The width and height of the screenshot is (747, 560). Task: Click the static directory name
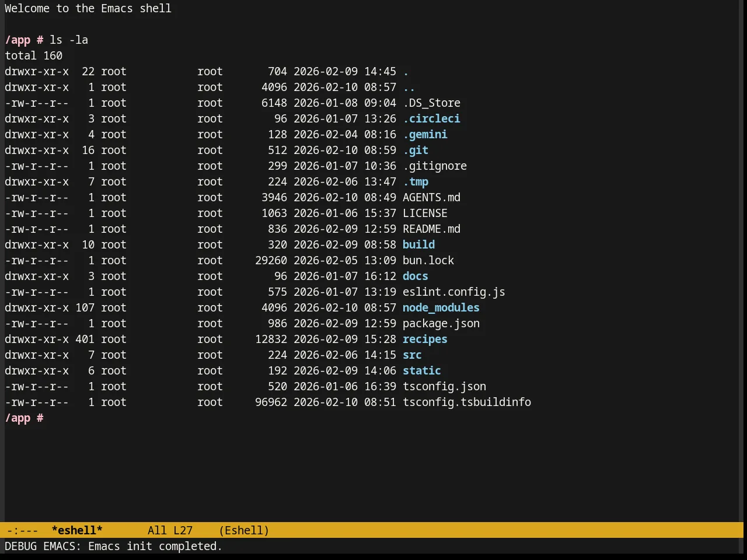pyautogui.click(x=422, y=370)
